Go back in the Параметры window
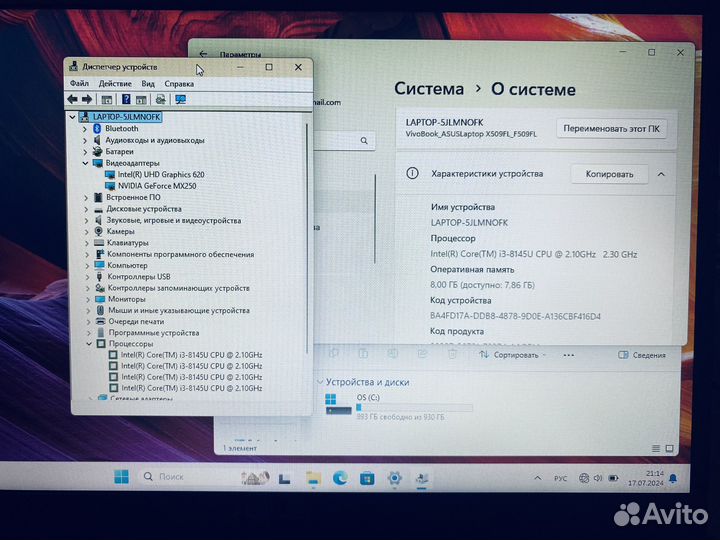The height and width of the screenshot is (540, 720). [203, 54]
